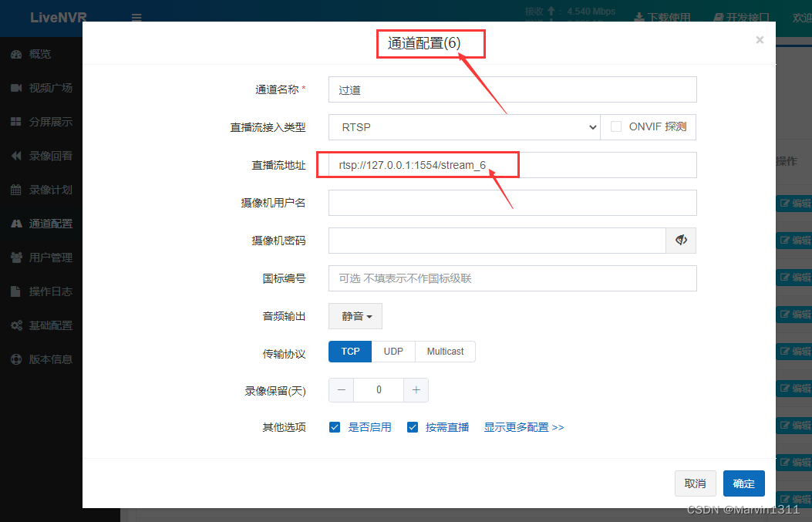
Task: Open 操作日志 sidebar entry
Action: (41, 291)
